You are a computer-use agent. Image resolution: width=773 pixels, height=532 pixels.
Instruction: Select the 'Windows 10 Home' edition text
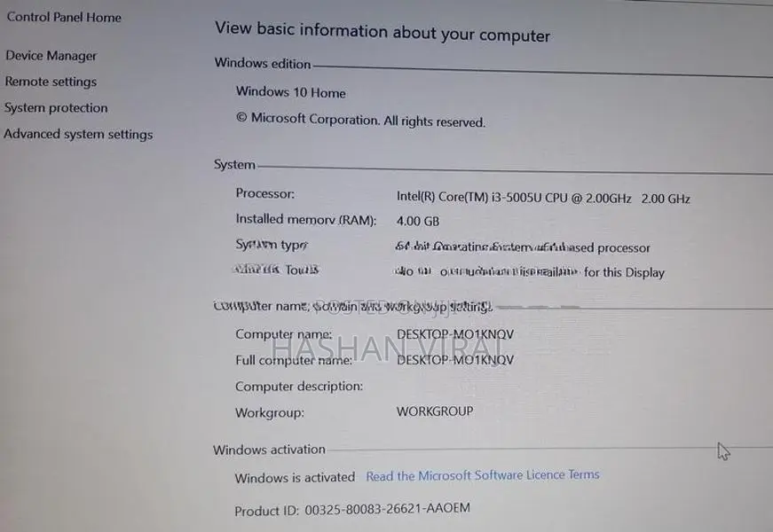click(291, 92)
